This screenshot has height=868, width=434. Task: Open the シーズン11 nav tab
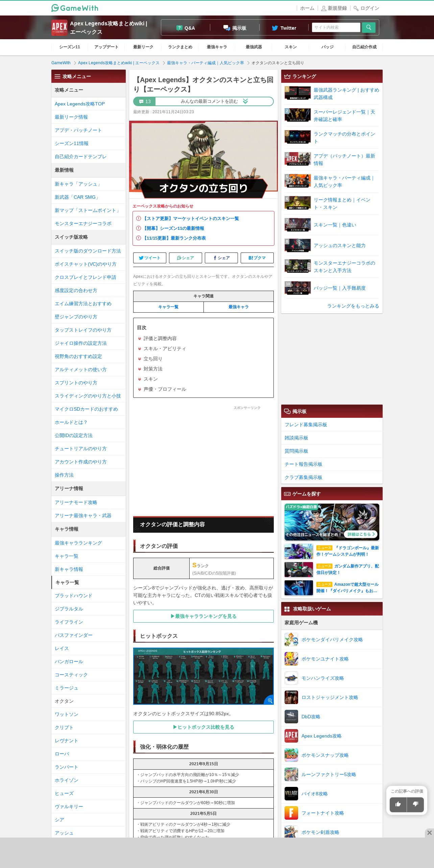(70, 47)
